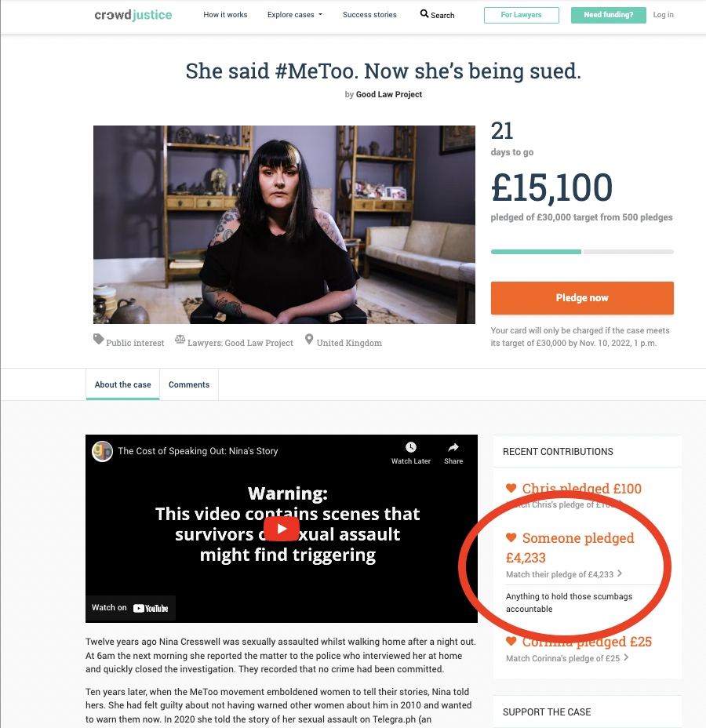Open the For Lawyers button
The image size is (706, 728).
(x=521, y=15)
